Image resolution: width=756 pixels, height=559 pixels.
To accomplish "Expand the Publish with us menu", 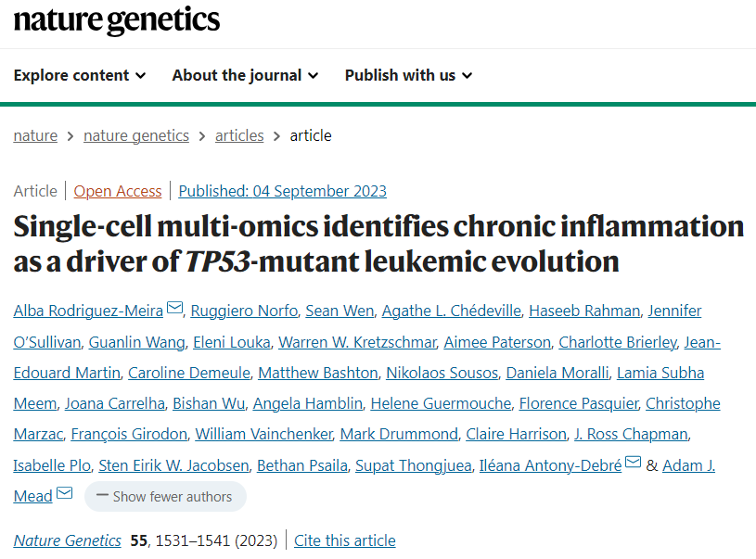I will 408,75.
